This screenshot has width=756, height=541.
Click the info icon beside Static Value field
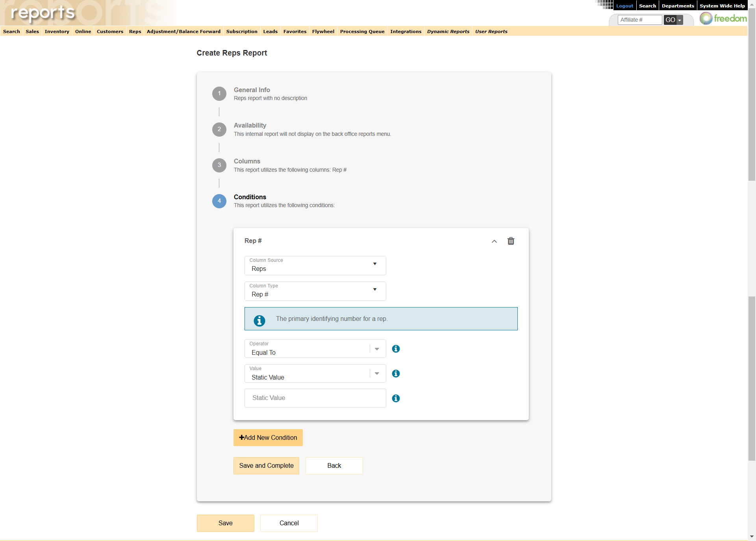[x=396, y=398]
